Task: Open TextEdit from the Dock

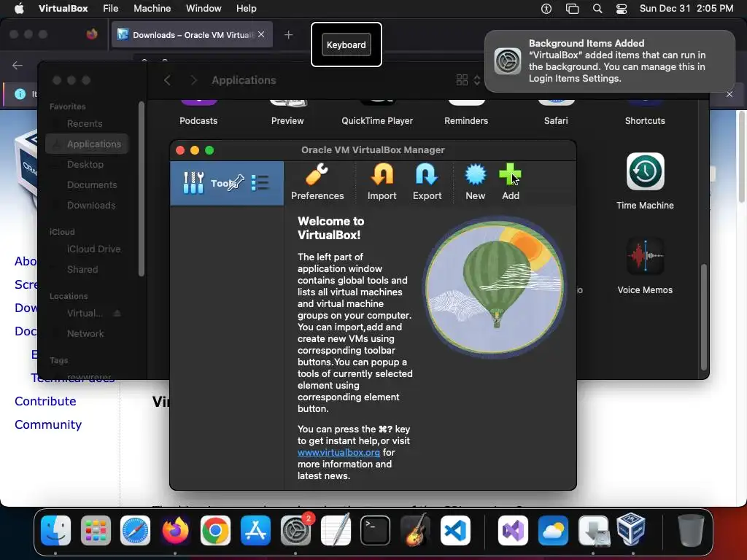Action: 336,531
